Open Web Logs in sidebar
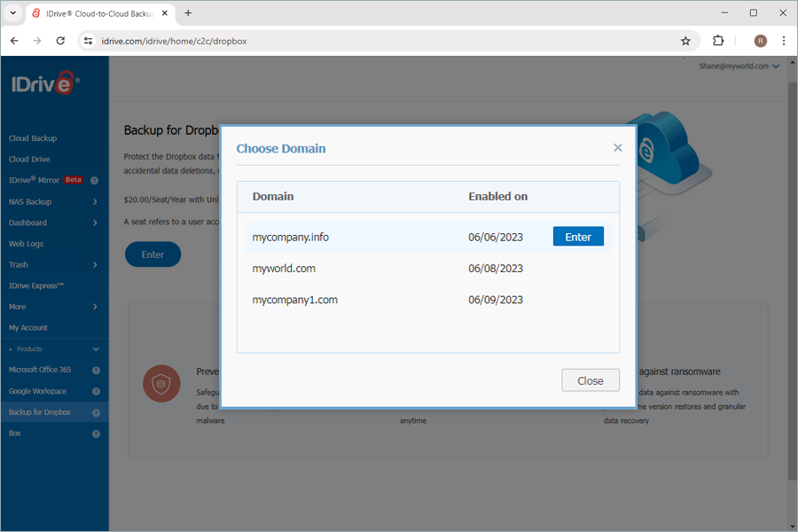This screenshot has width=798, height=532. (x=26, y=244)
